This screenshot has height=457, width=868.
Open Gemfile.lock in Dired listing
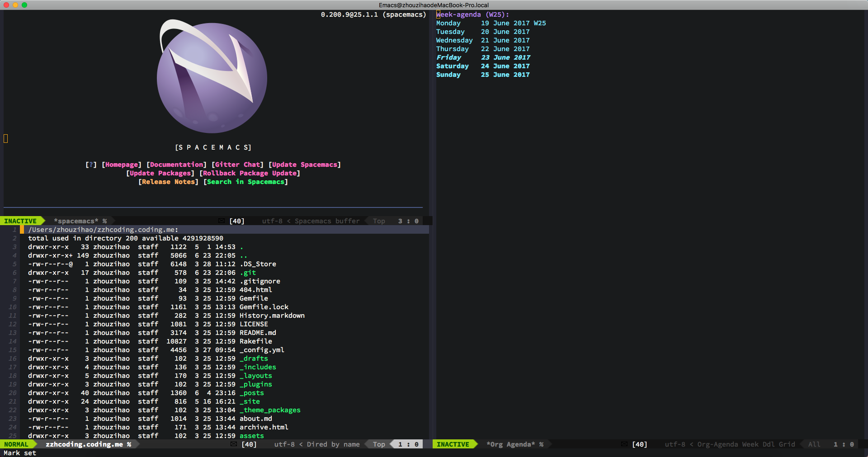pyautogui.click(x=264, y=307)
